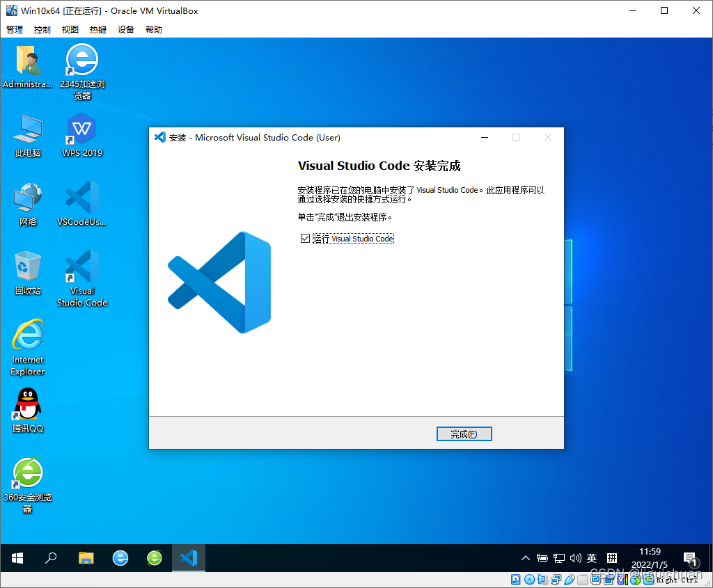Click the VirtualBox keyboard capture status icon
713x588 pixels.
[649, 580]
